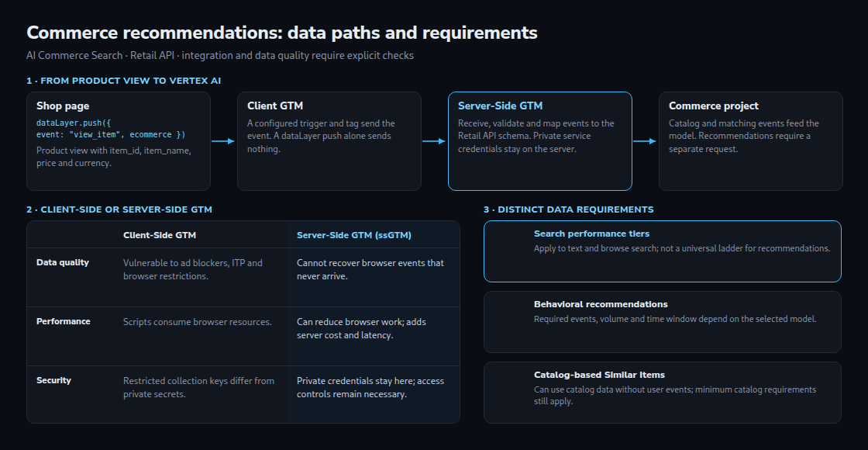Click cell "Can reduce browser work; adds server cost"

tap(361, 329)
